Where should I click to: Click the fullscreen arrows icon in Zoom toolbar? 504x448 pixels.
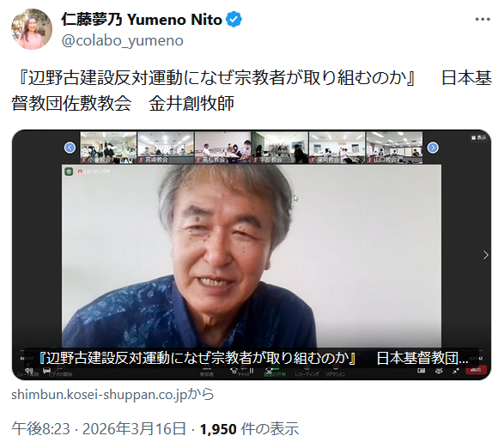point(456,371)
